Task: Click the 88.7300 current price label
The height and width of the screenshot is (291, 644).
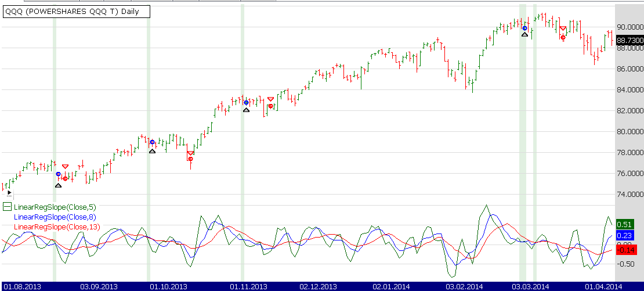Action: [629, 40]
